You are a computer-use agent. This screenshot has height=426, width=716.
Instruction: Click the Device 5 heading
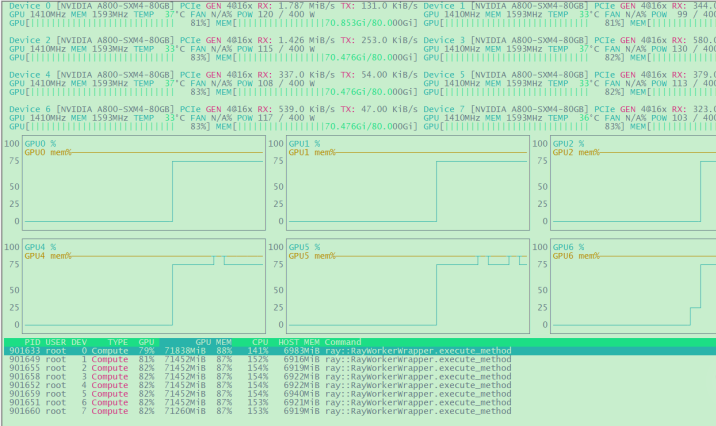click(x=444, y=75)
